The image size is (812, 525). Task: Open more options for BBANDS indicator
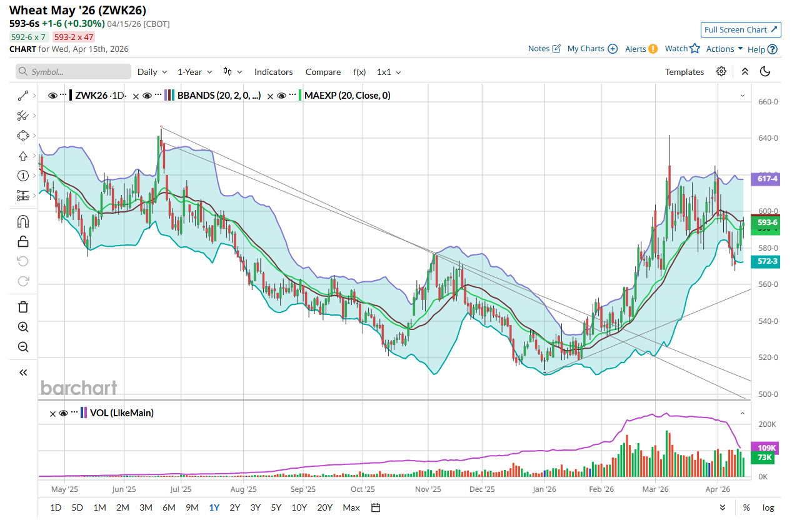(158, 96)
